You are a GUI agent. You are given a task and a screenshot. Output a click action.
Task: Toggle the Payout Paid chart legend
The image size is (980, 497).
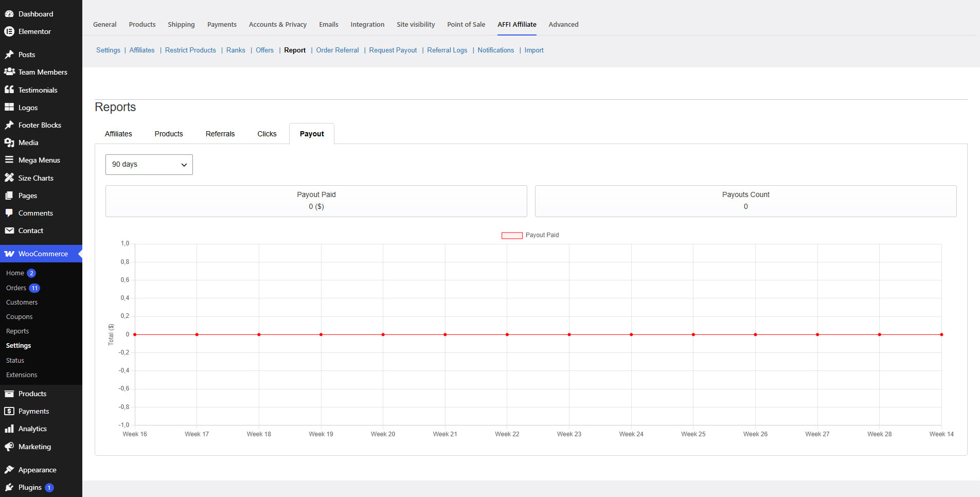(x=530, y=235)
